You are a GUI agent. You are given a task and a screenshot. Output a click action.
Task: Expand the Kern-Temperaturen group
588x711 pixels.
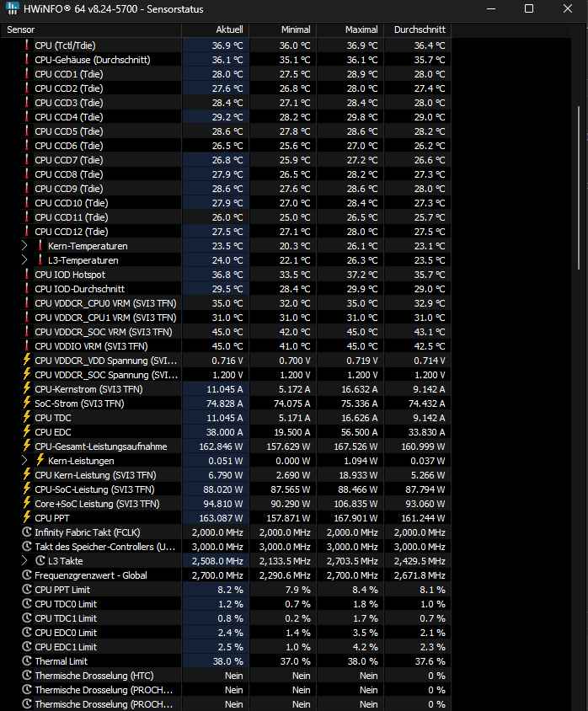click(24, 246)
